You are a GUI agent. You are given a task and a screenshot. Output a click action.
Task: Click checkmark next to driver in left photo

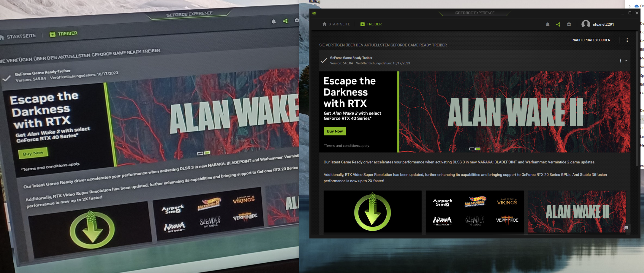6,79
